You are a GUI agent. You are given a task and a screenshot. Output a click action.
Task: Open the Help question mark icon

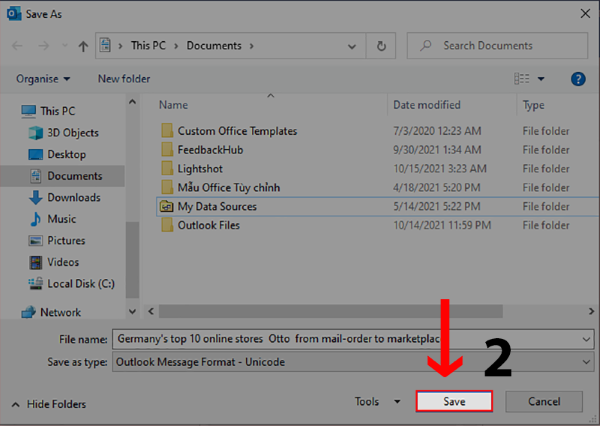[x=577, y=79]
